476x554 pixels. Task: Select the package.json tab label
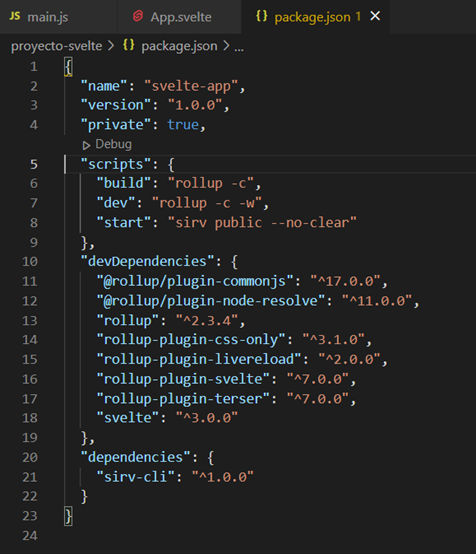[312, 17]
